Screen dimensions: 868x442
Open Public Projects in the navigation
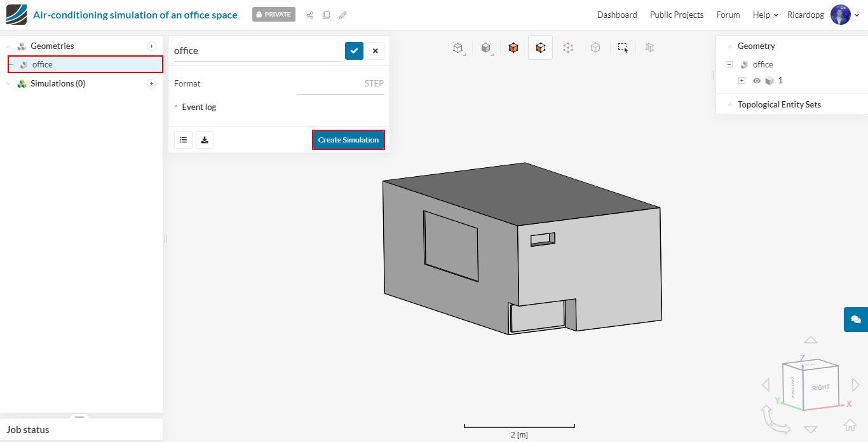click(676, 15)
